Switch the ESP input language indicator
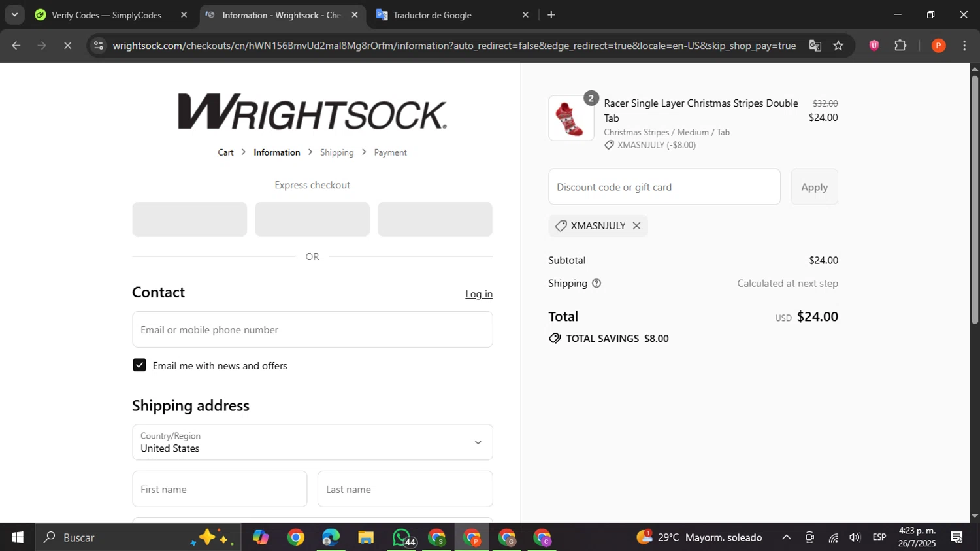The width and height of the screenshot is (980, 551). click(879, 537)
